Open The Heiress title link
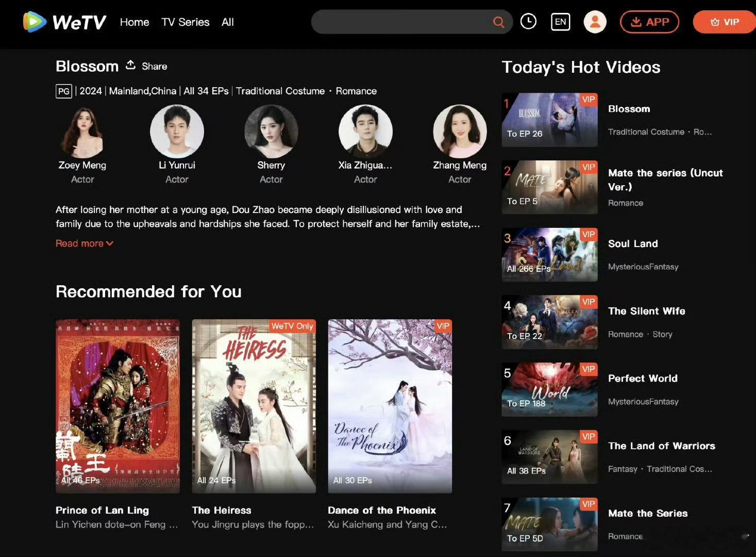This screenshot has width=756, height=557. (222, 510)
